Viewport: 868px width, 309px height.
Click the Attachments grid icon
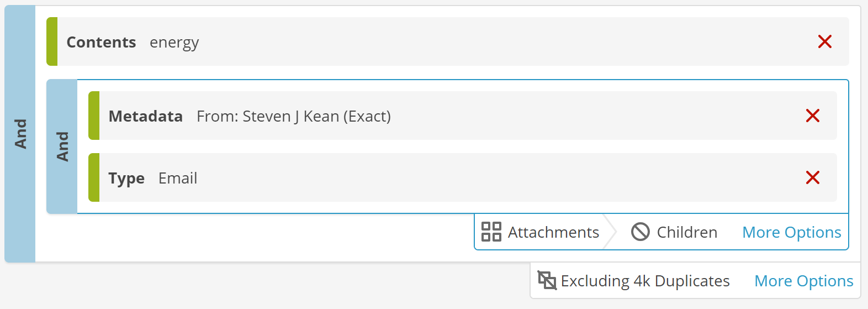click(491, 232)
